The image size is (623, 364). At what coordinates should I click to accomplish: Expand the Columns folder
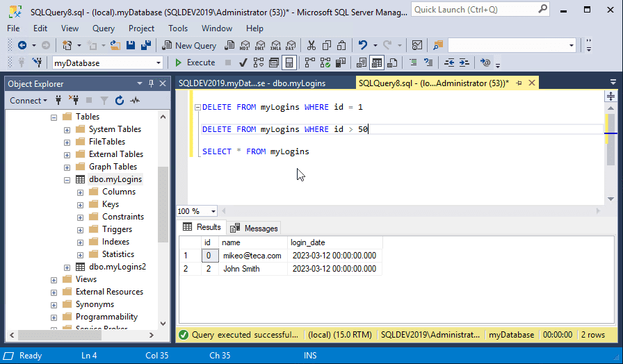(x=80, y=192)
